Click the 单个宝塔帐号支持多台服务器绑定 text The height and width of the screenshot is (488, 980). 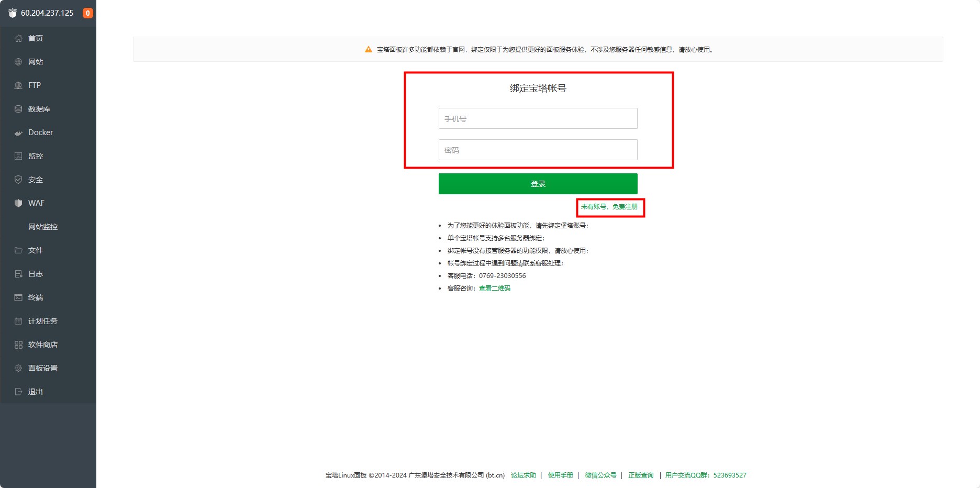[x=496, y=238]
